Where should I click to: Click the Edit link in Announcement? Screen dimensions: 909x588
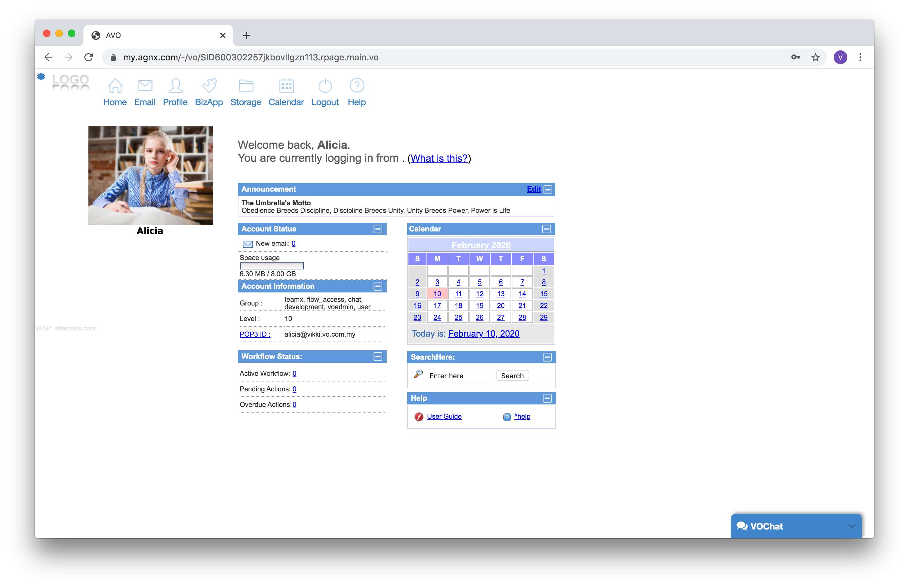tap(534, 189)
